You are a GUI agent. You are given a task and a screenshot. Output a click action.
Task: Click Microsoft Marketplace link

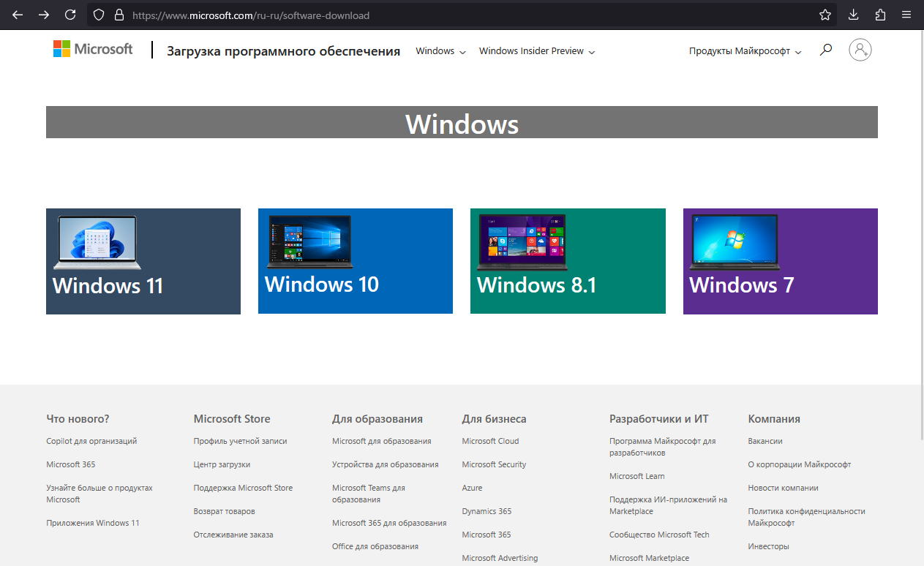tap(649, 558)
